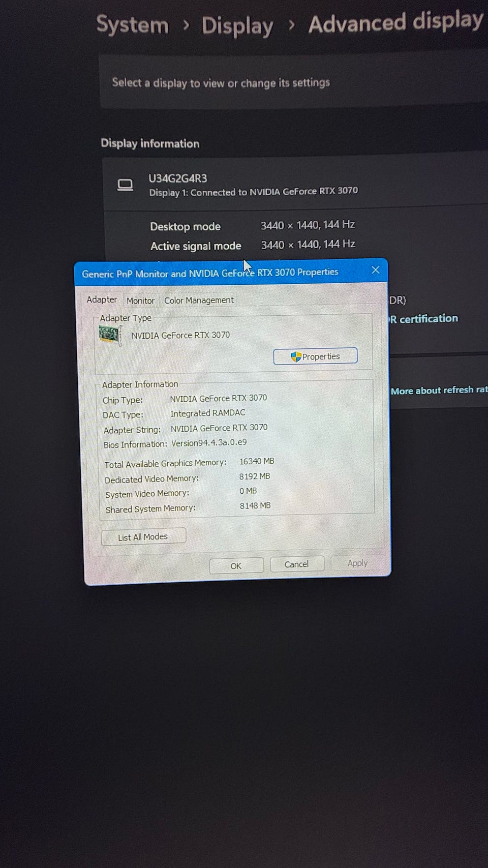The width and height of the screenshot is (488, 868).
Task: Confirm the dialog with OK
Action: pos(236,566)
